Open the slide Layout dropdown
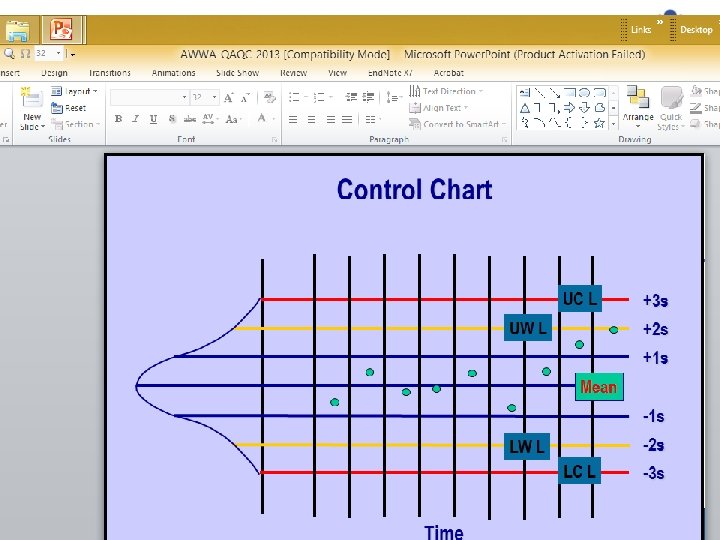The width and height of the screenshot is (720, 540). [x=75, y=91]
